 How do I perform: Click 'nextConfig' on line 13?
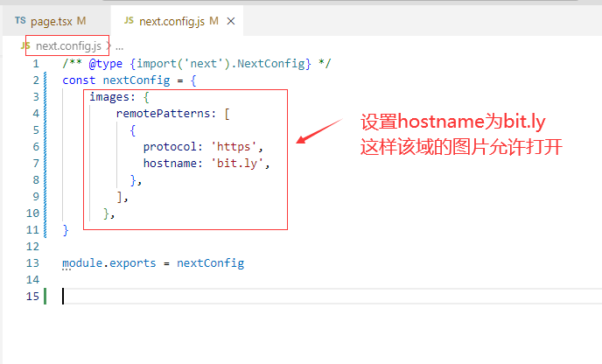pyautogui.click(x=210, y=263)
